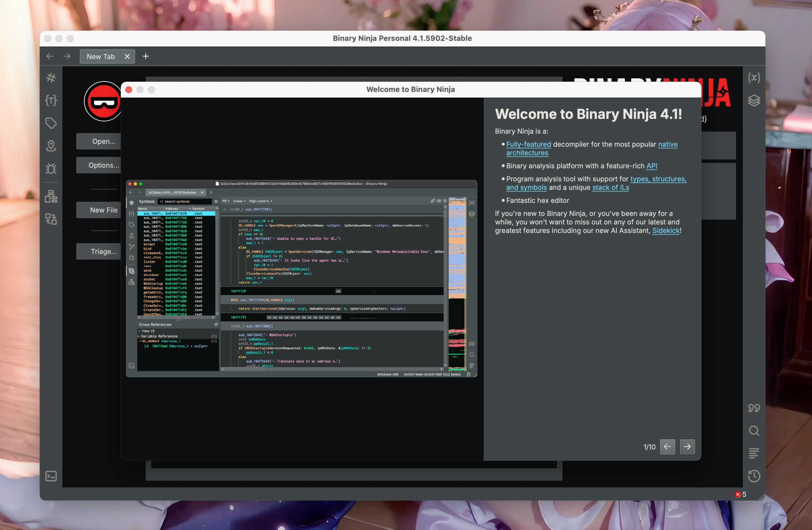Click the 1/10 page indicator text
The width and height of the screenshot is (812, 530).
click(649, 447)
